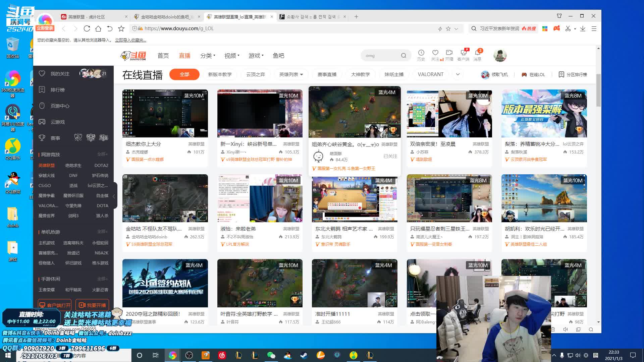Select 绝地求生 in sidebar game list

[73, 165]
